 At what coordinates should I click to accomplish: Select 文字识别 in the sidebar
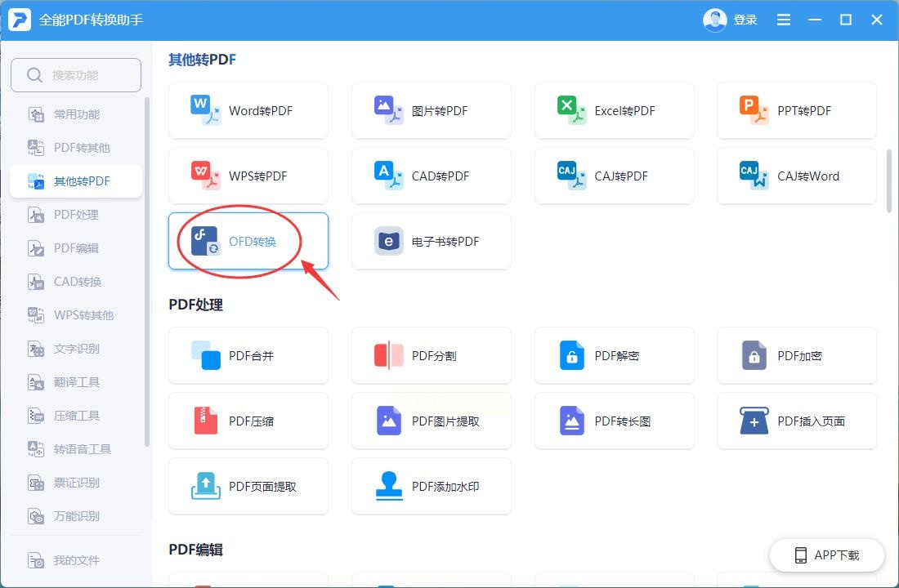click(x=76, y=349)
